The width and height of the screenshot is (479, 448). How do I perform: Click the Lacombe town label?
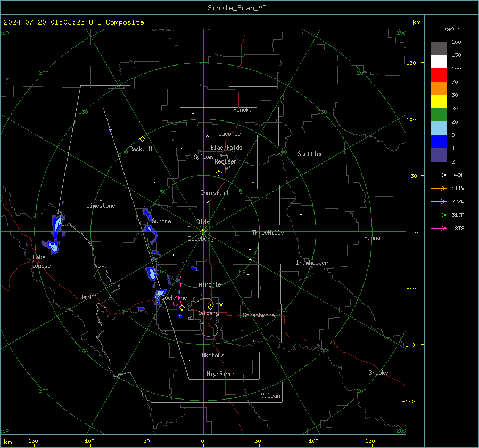(229, 134)
